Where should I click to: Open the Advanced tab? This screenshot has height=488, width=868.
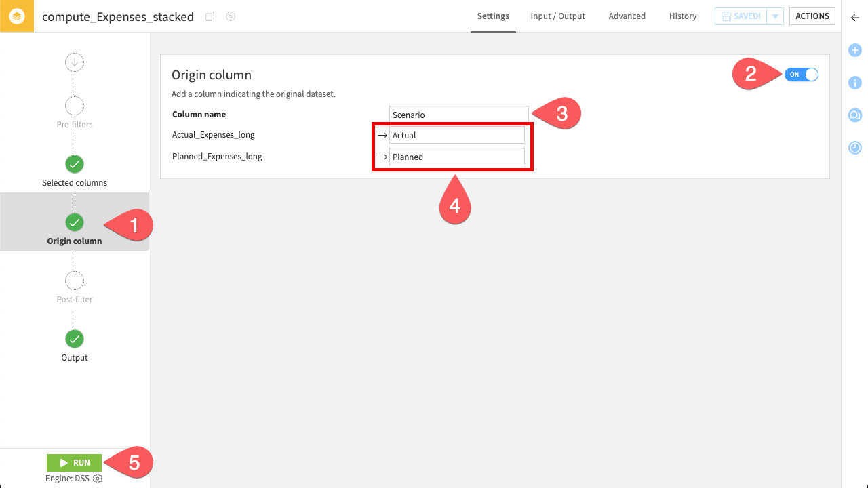[x=627, y=16]
